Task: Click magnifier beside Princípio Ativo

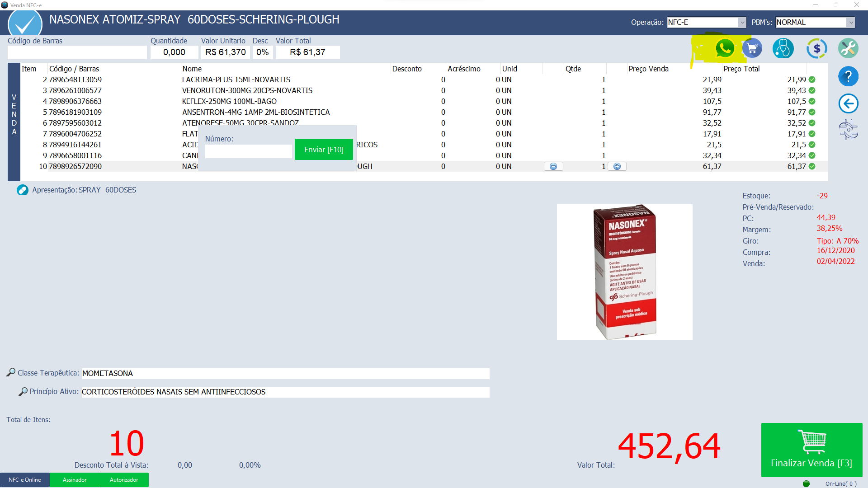Action: point(23,391)
